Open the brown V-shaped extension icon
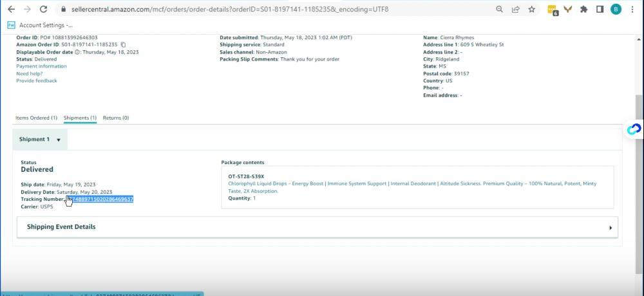This screenshot has width=644, height=296. (x=567, y=9)
